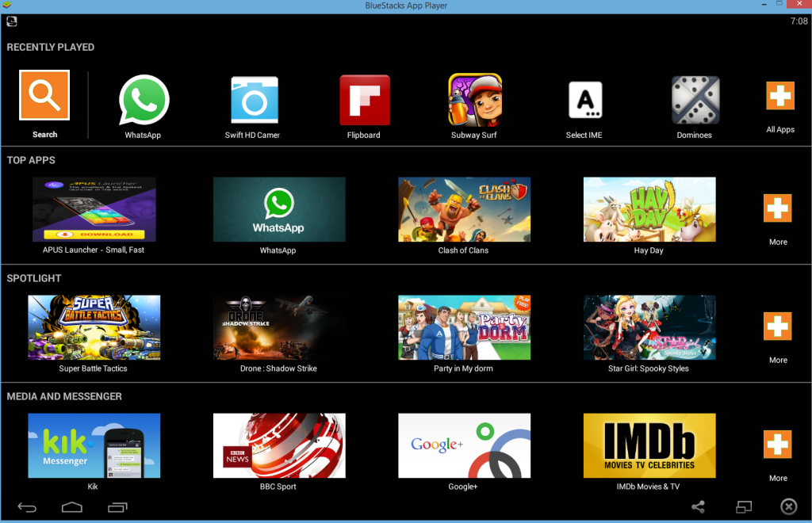This screenshot has width=812, height=523.
Task: Click 'Super Battle Tactics' caption
Action: pos(93,368)
